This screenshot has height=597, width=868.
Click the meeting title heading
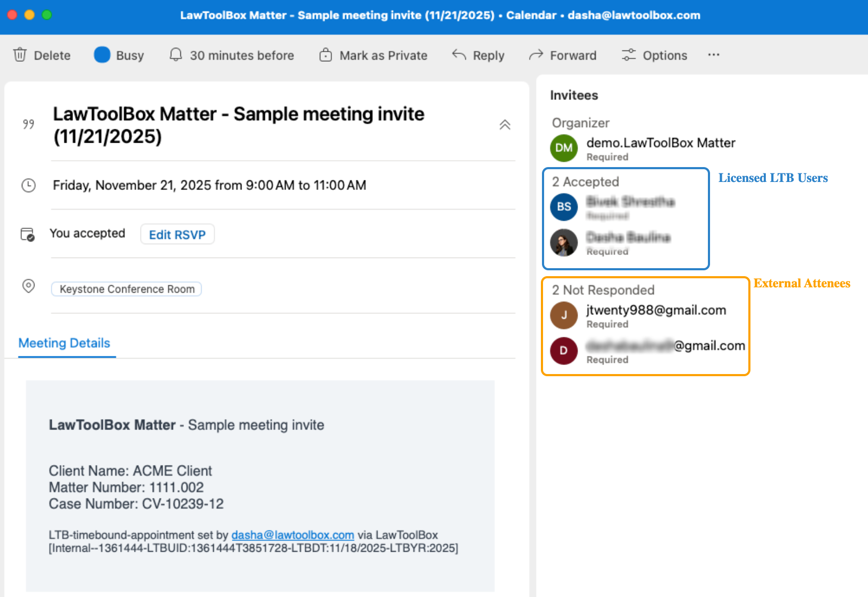click(x=238, y=125)
